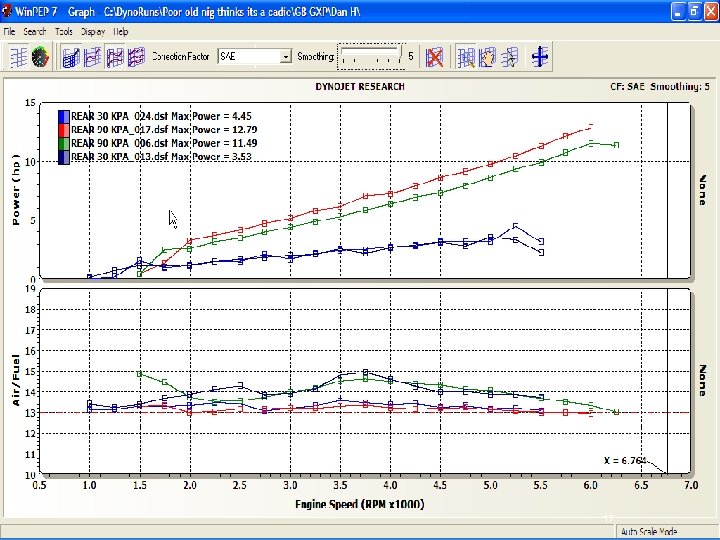The width and height of the screenshot is (720, 540).
Task: Click the second graph layout toolbar icon
Action: point(92,57)
